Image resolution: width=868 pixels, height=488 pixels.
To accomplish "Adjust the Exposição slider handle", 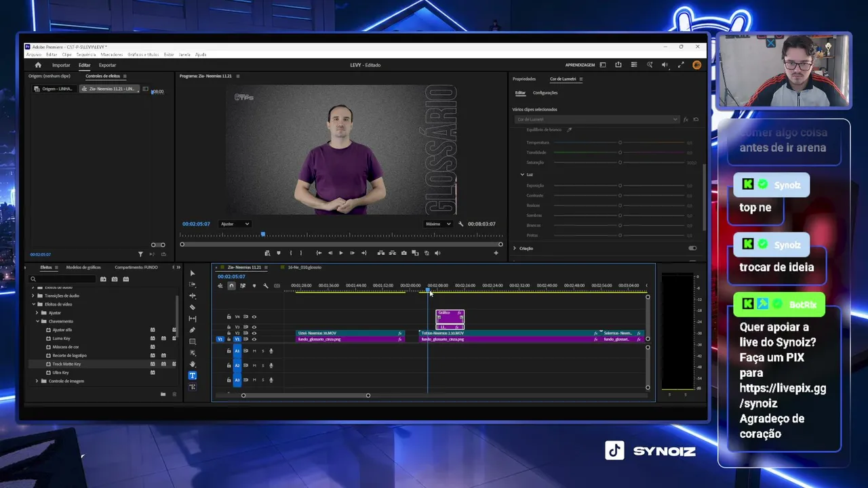I will click(620, 185).
